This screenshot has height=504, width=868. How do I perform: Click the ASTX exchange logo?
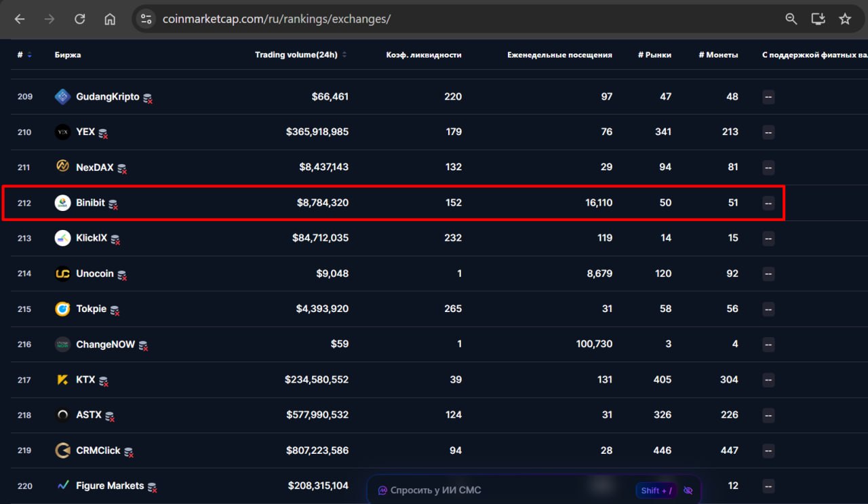coord(62,415)
